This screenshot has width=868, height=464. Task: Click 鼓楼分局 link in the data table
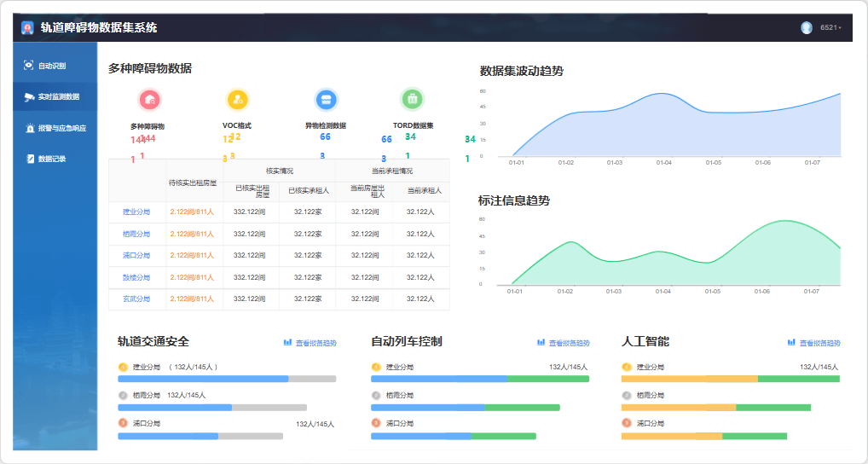(136, 277)
